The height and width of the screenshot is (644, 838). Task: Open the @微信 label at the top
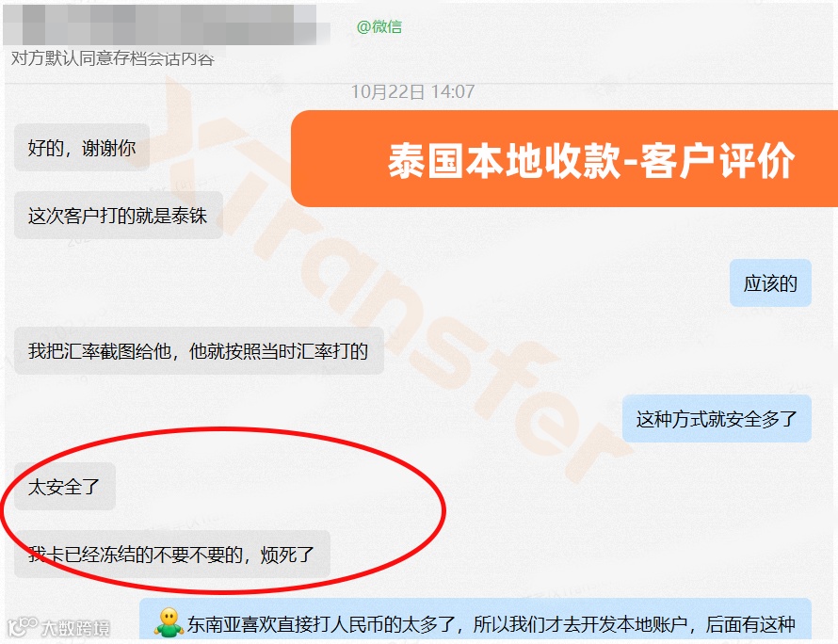point(379,26)
